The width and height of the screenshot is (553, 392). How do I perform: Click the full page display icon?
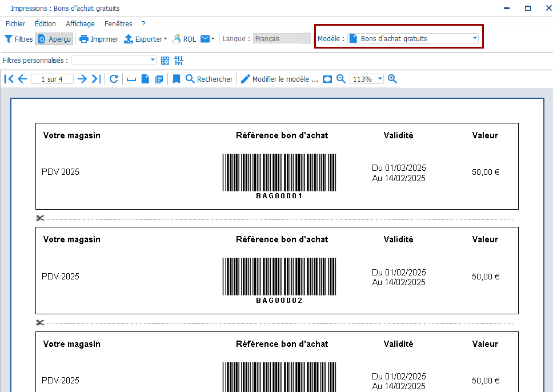[327, 79]
